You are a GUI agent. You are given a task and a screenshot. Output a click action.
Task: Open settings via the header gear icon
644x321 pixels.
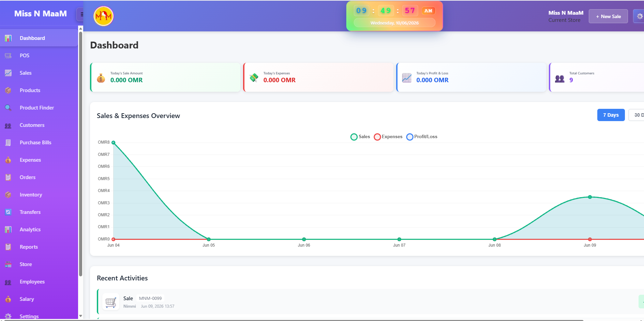[x=640, y=16]
